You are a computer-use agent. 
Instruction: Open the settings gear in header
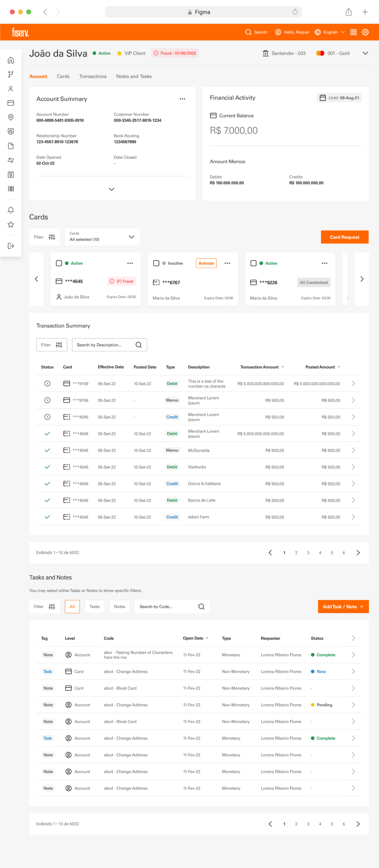[x=365, y=32]
